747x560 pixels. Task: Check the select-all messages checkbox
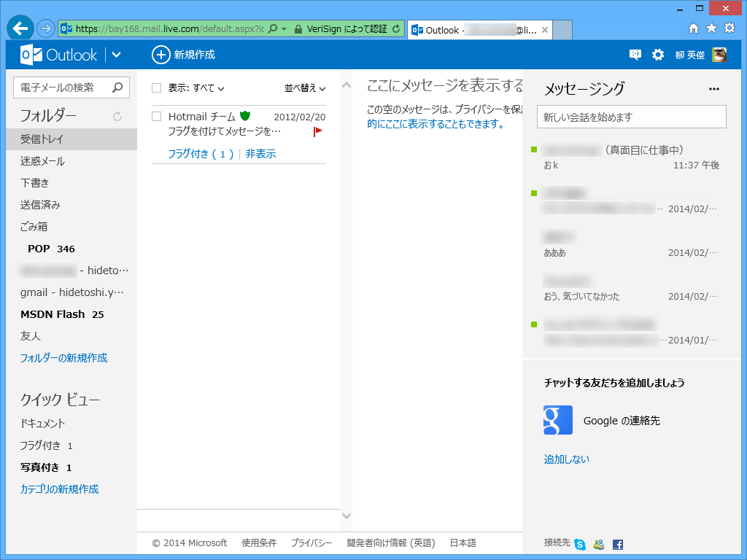click(156, 87)
